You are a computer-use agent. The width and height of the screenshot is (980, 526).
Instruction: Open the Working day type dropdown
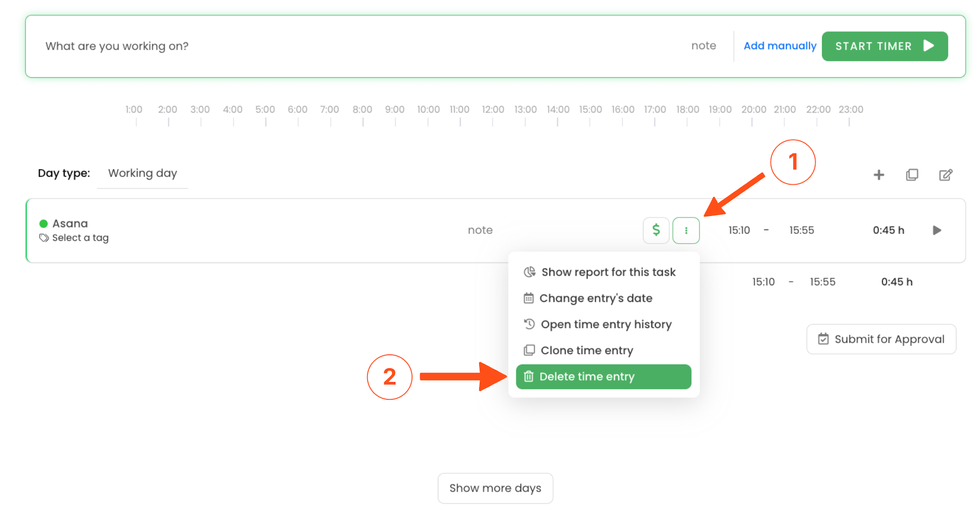143,173
